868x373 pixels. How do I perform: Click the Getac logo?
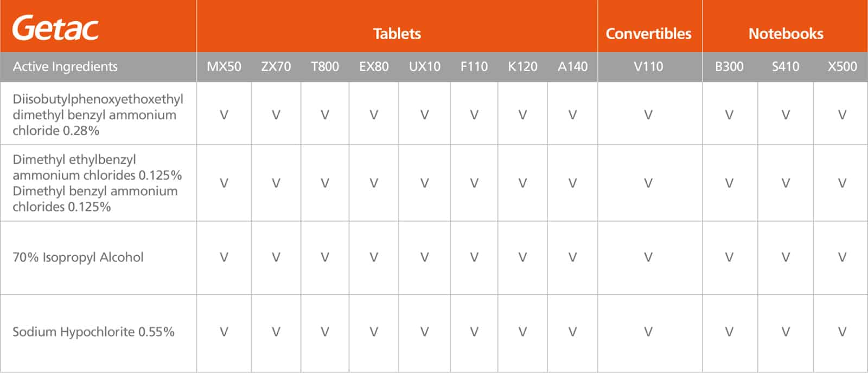(x=55, y=28)
